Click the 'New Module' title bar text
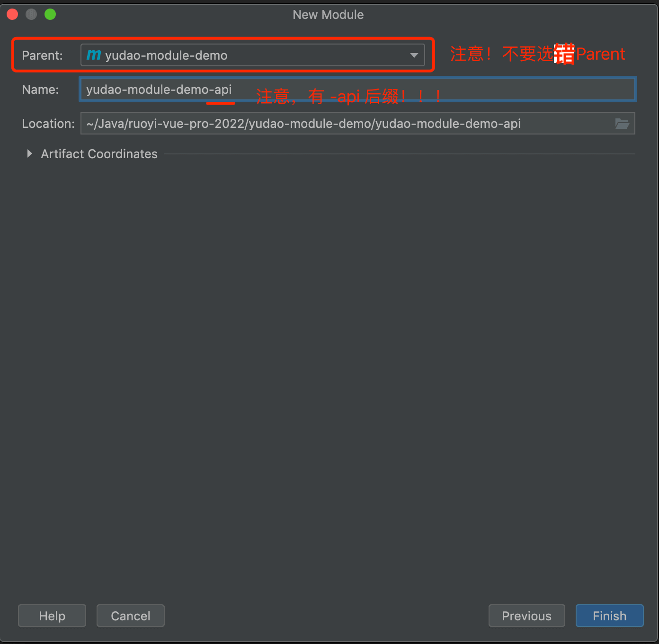Viewport: 659px width, 644px height. tap(328, 15)
